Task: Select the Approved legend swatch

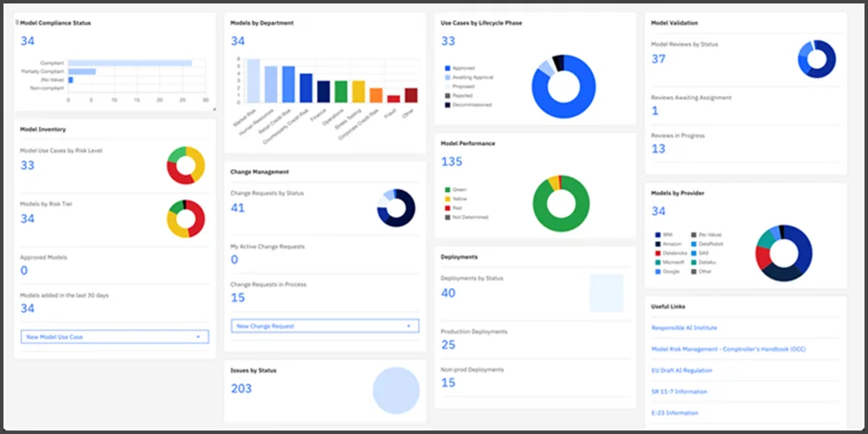Action: (x=447, y=68)
